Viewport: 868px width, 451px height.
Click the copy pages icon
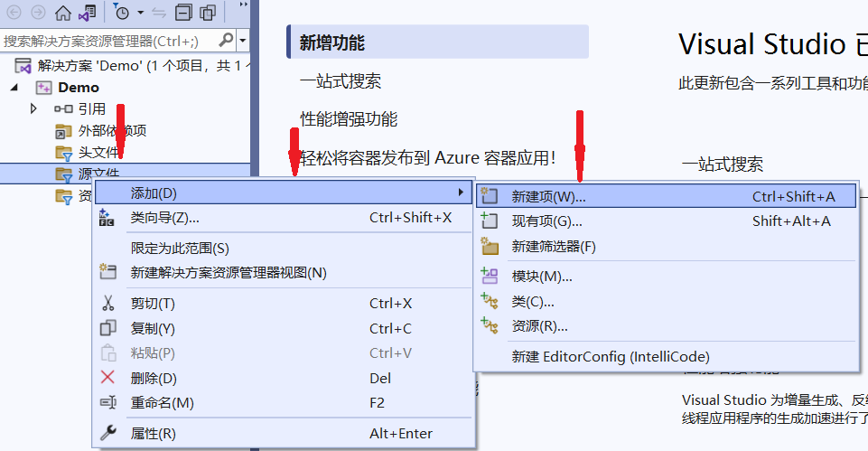[107, 328]
